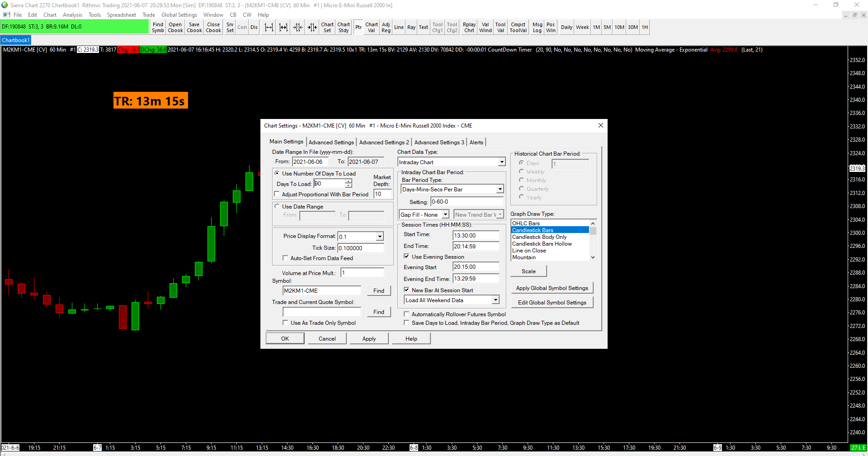Open the Analysis menu
The height and width of the screenshot is (456, 868).
point(72,15)
